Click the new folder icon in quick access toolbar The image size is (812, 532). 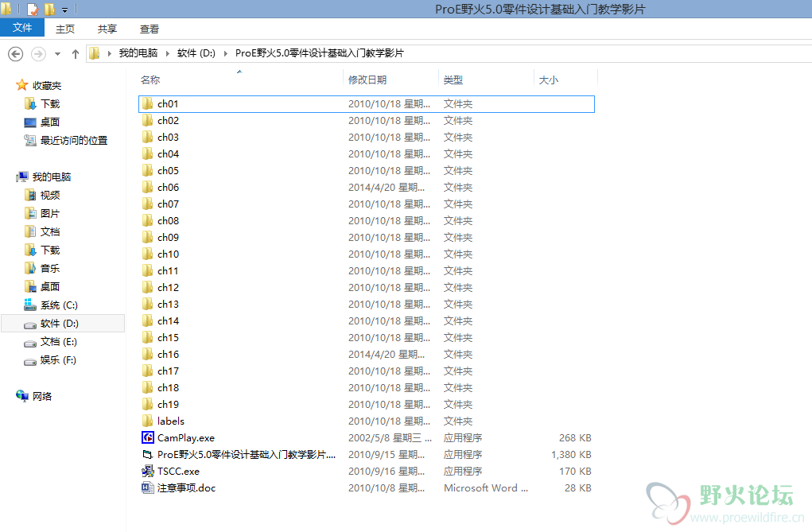[50, 9]
